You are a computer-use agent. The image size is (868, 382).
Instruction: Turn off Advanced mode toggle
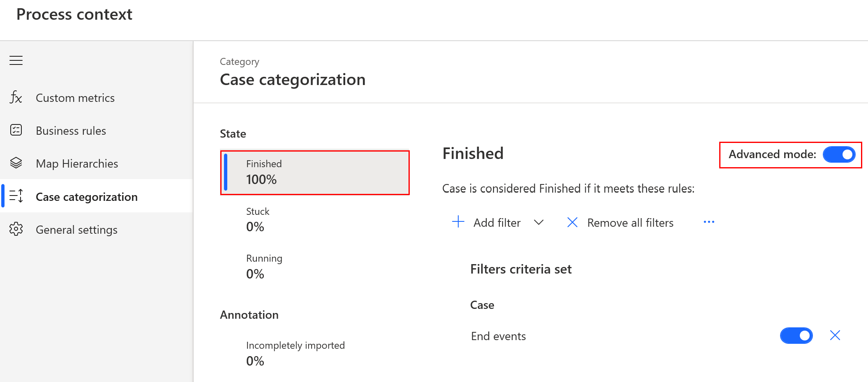838,154
